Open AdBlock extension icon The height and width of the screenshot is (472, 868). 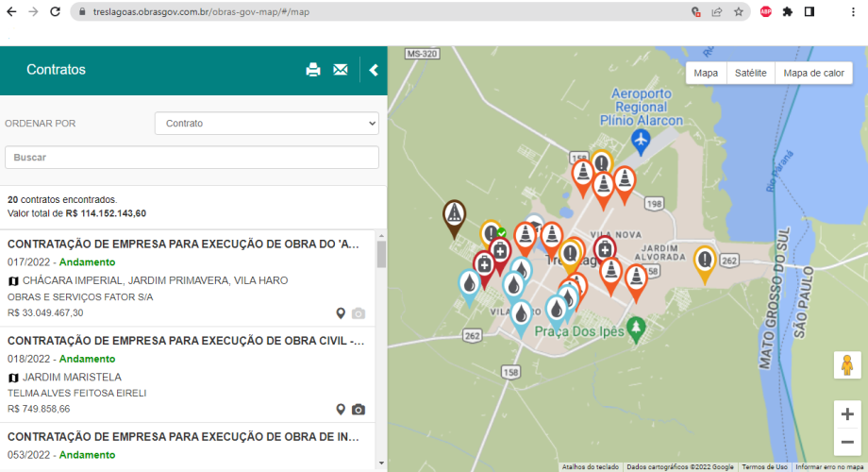[x=765, y=11]
